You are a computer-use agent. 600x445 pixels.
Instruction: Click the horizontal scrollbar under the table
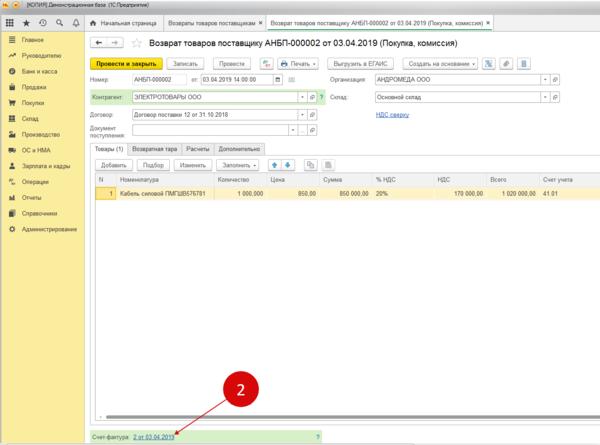coord(352,417)
